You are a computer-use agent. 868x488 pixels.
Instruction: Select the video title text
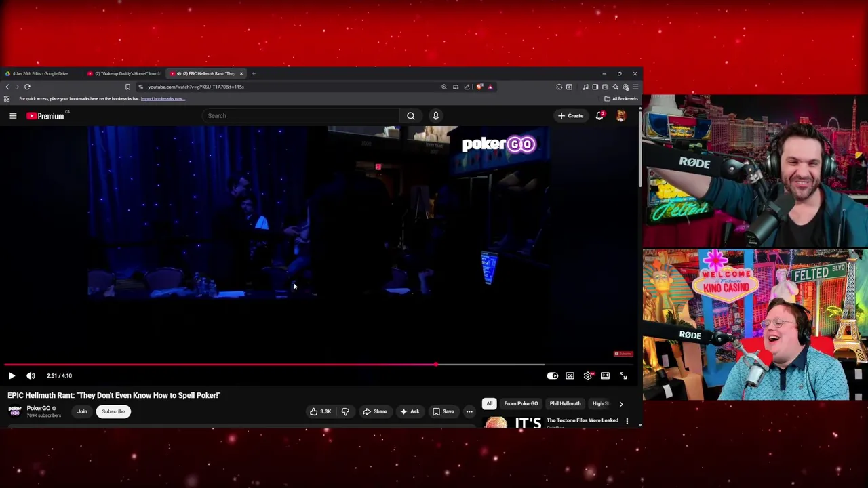(114, 395)
